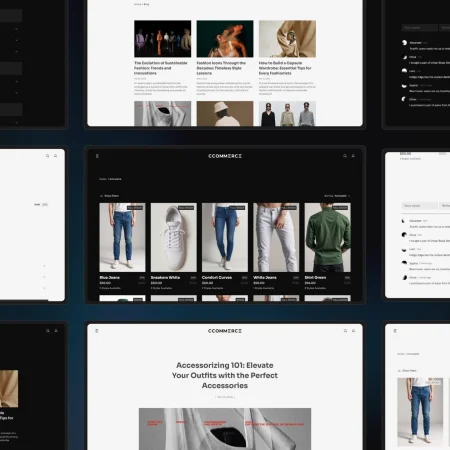Click search icon on dark product grid page
This screenshot has width=450, height=450.
345,156
